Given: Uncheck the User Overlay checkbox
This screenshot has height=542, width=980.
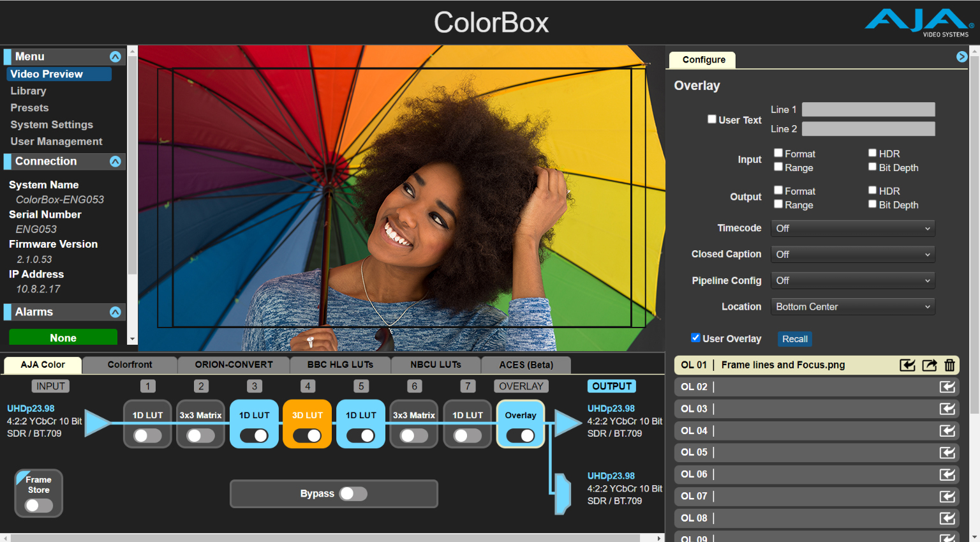Looking at the screenshot, I should tap(695, 338).
